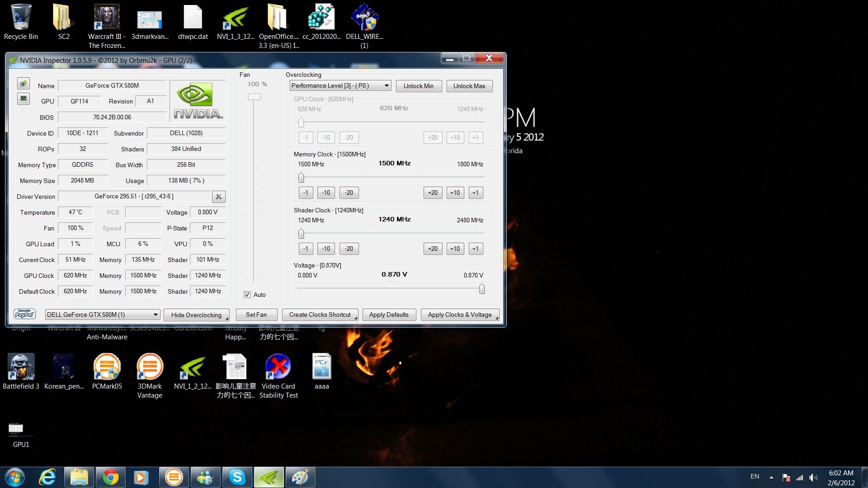
Task: Click Apply Clocks & Voltage button
Action: [460, 314]
